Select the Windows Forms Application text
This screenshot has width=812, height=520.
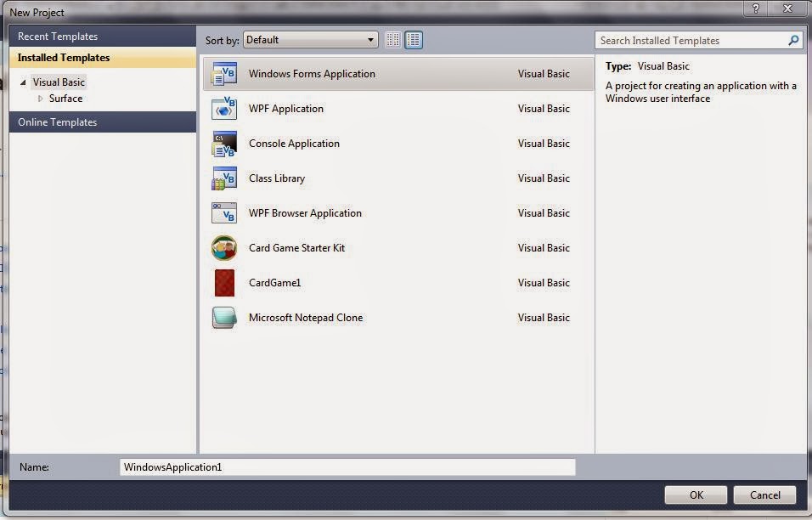pyautogui.click(x=312, y=74)
